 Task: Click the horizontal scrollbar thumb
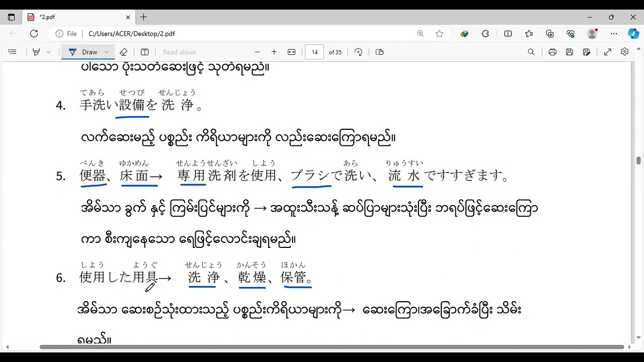point(332,347)
